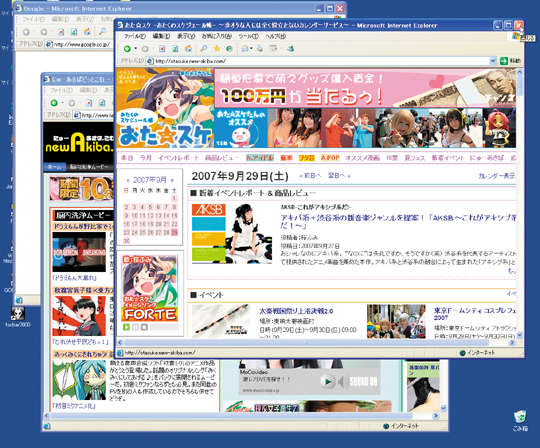This screenshot has width=540, height=448.
Task: Click Refresh icon in the front IE toolbar
Action: (x=175, y=49)
